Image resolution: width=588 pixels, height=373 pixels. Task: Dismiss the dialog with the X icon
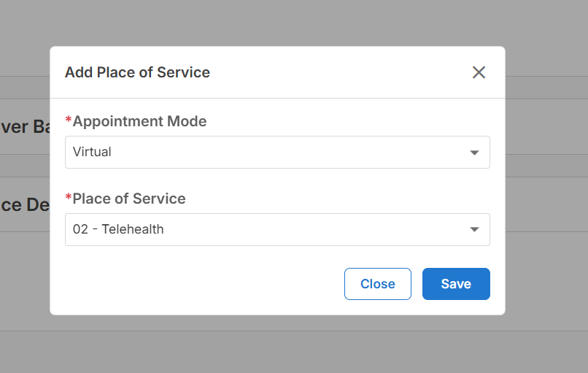pyautogui.click(x=479, y=72)
